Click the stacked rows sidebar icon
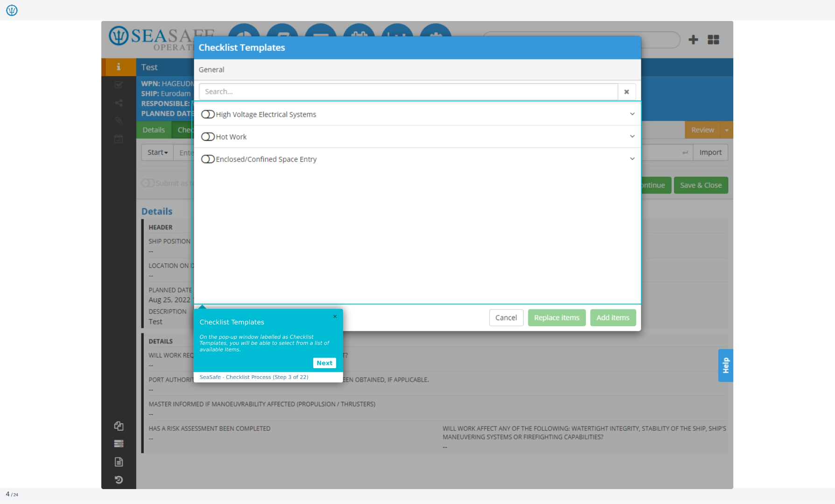This screenshot has width=835, height=504. click(119, 443)
